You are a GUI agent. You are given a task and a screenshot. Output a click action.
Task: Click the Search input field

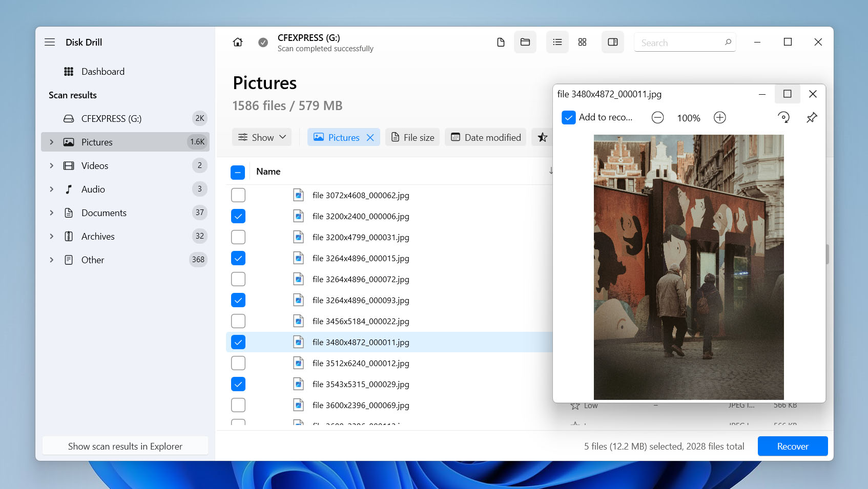685,42
